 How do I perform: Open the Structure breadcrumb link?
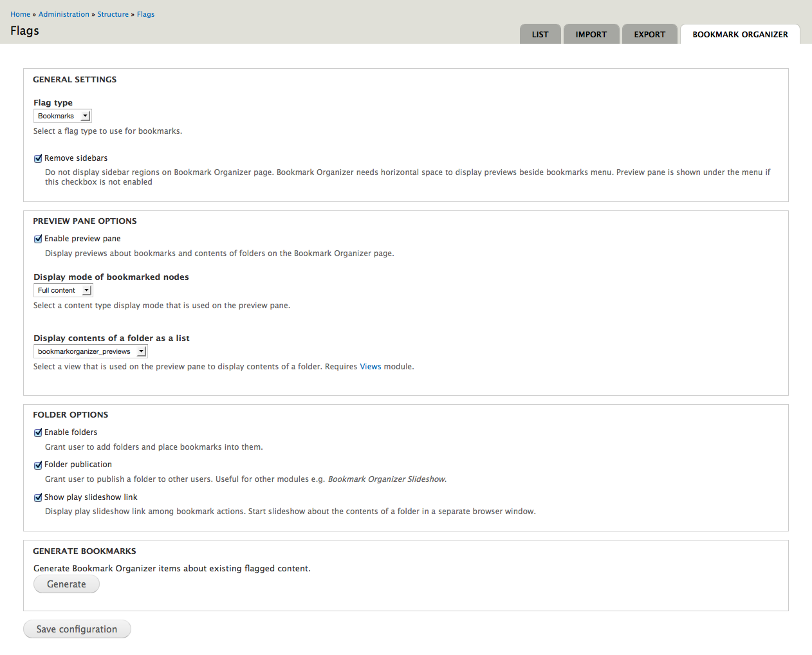pos(113,14)
